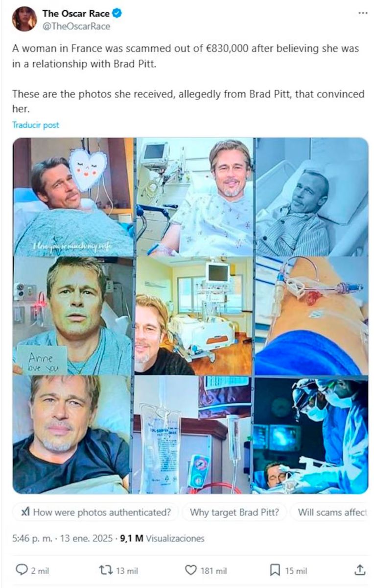Click the Grok icon beside 'How were photos authenticated?'
Viewport: 374px width, 588px height.
tap(25, 513)
